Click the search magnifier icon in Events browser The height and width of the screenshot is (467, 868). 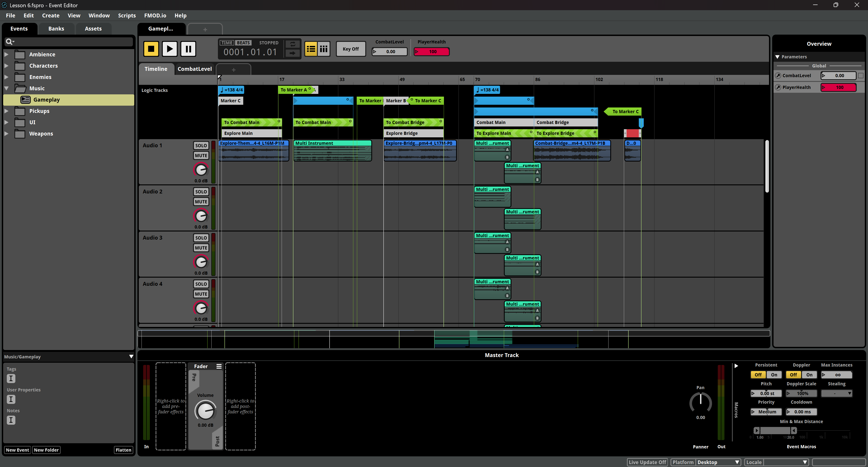click(x=9, y=41)
